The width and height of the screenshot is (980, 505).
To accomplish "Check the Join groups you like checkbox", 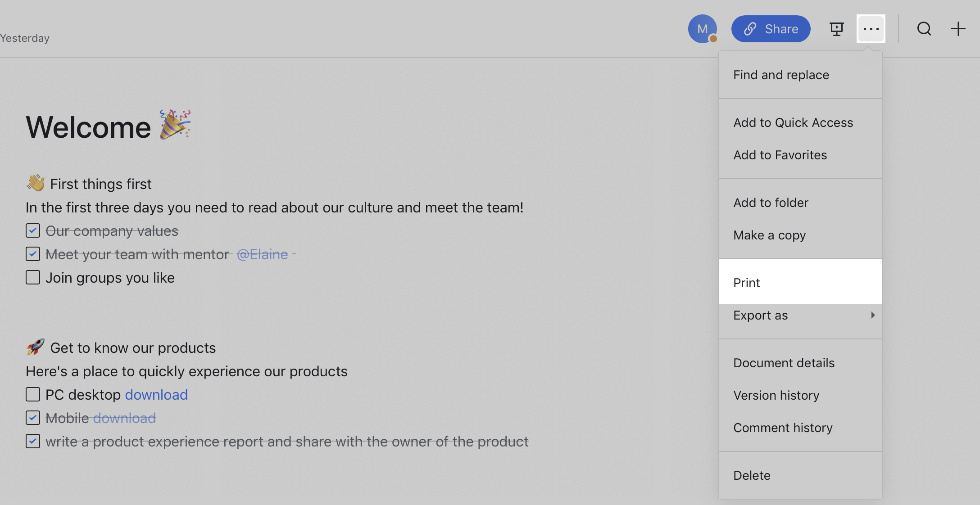I will (x=33, y=277).
